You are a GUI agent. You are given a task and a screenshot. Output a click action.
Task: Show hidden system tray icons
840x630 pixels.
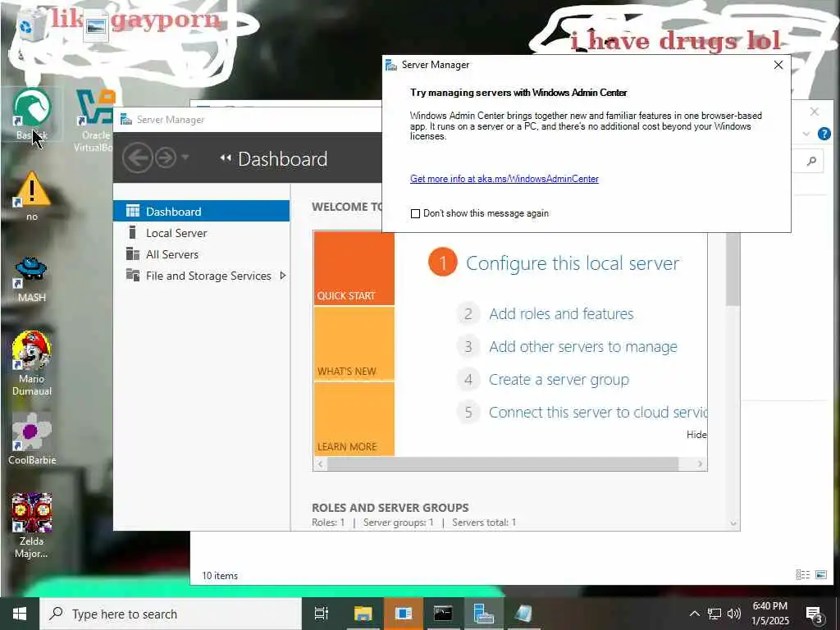[x=694, y=614]
